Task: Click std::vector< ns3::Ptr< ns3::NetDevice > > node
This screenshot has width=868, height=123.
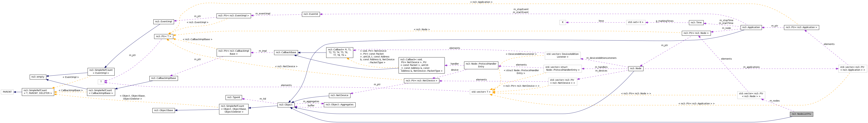Action: tap(562, 81)
